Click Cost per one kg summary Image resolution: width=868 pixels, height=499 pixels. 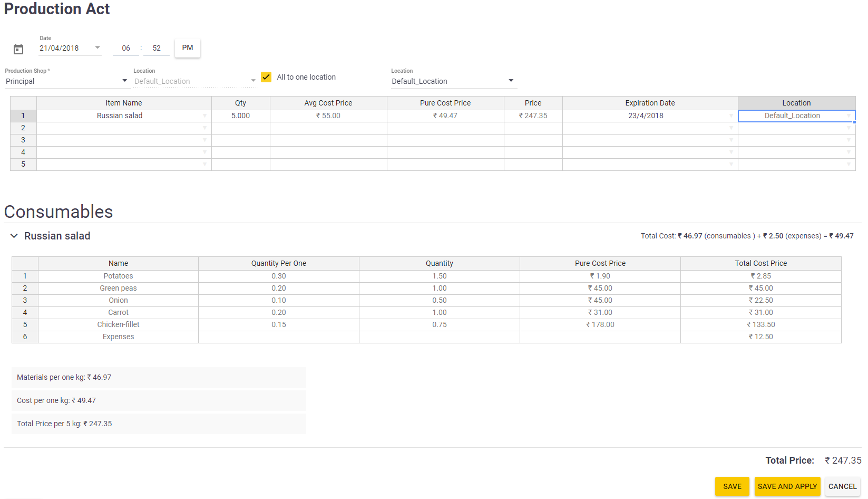click(159, 400)
